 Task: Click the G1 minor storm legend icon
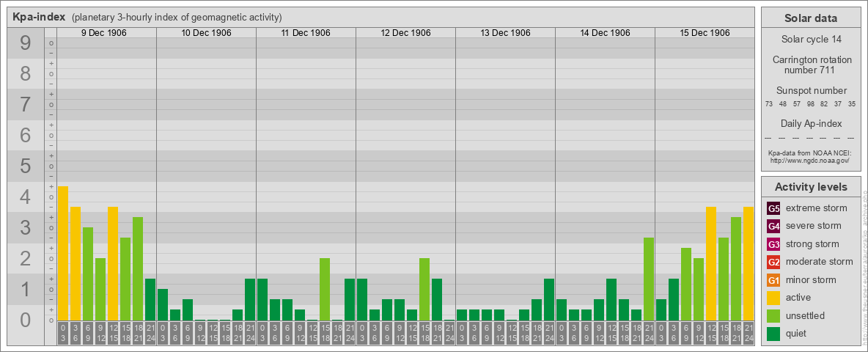click(773, 280)
